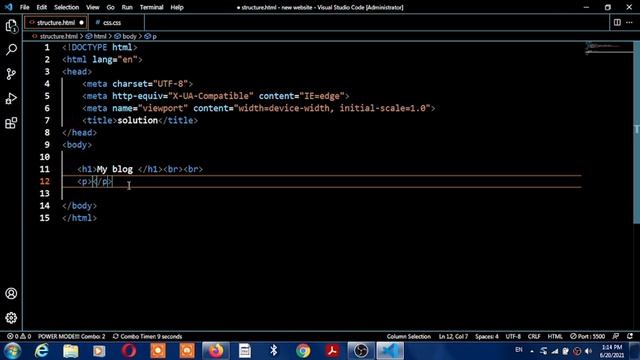Open Adobe Acrobat from taskbar
The width and height of the screenshot is (640, 360).
pyautogui.click(x=332, y=351)
